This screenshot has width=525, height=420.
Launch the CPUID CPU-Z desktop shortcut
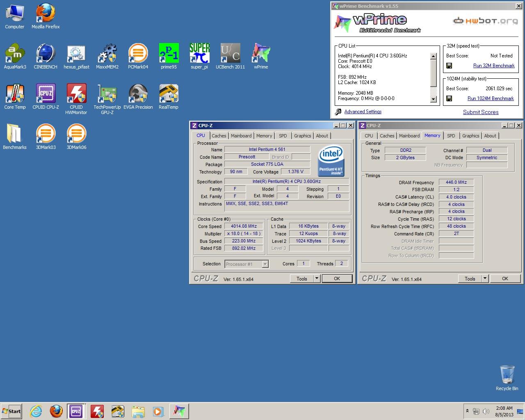click(x=46, y=97)
